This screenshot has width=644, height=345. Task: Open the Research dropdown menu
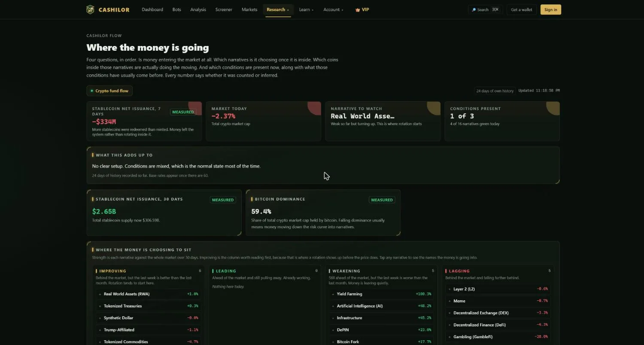click(278, 9)
